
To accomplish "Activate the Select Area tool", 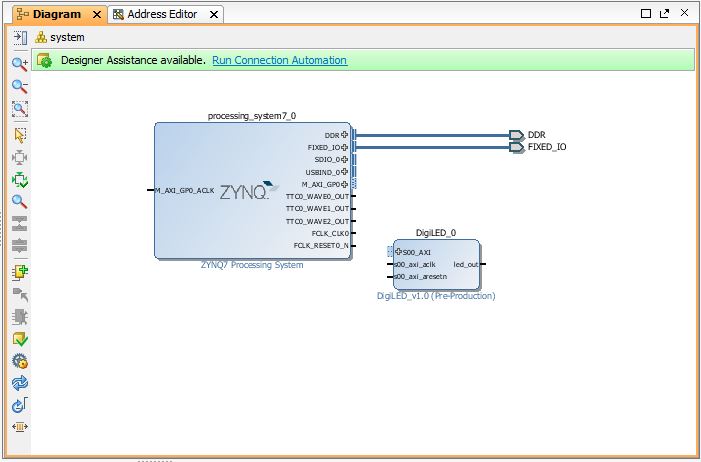I will click(x=20, y=135).
